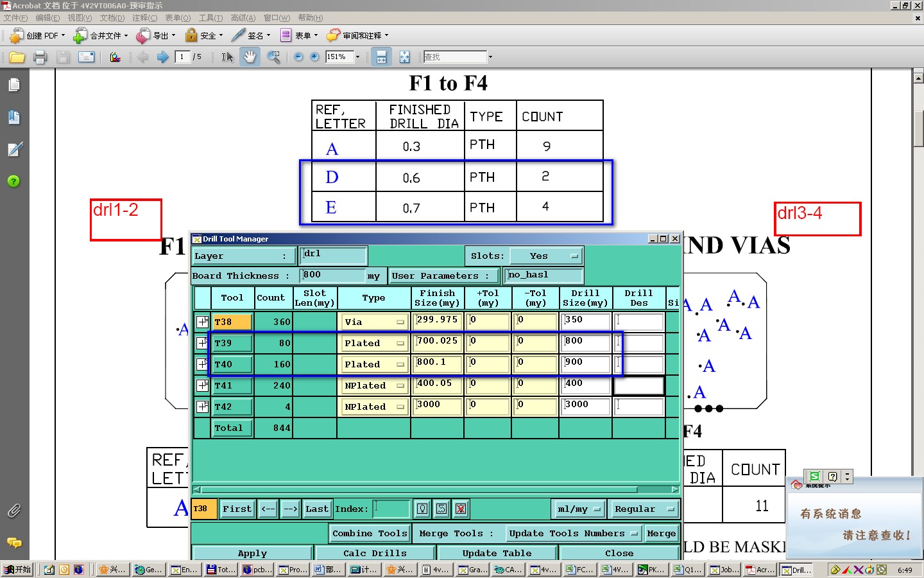This screenshot has width=924, height=578.
Task: Click the lightbulb icon beside Index field
Action: click(x=422, y=509)
